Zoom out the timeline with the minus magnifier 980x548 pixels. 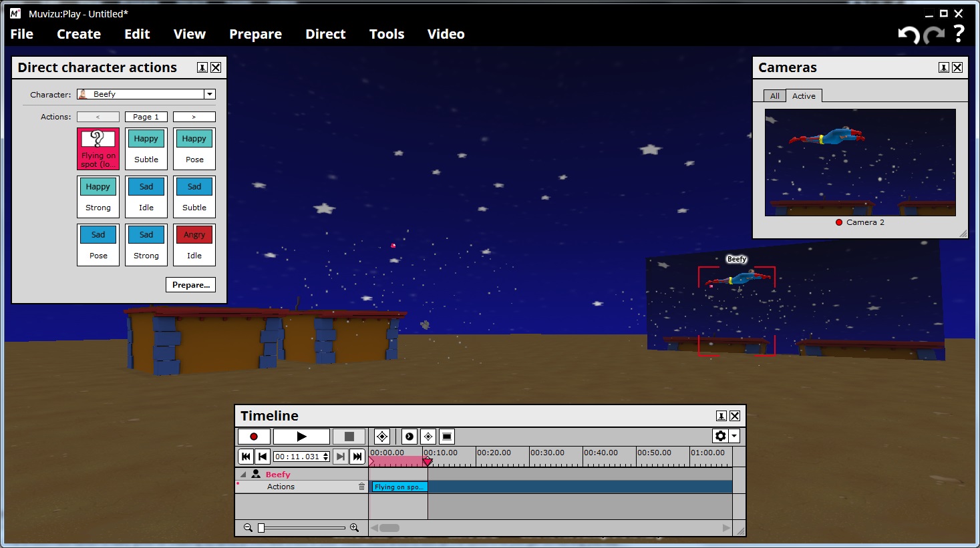point(248,528)
